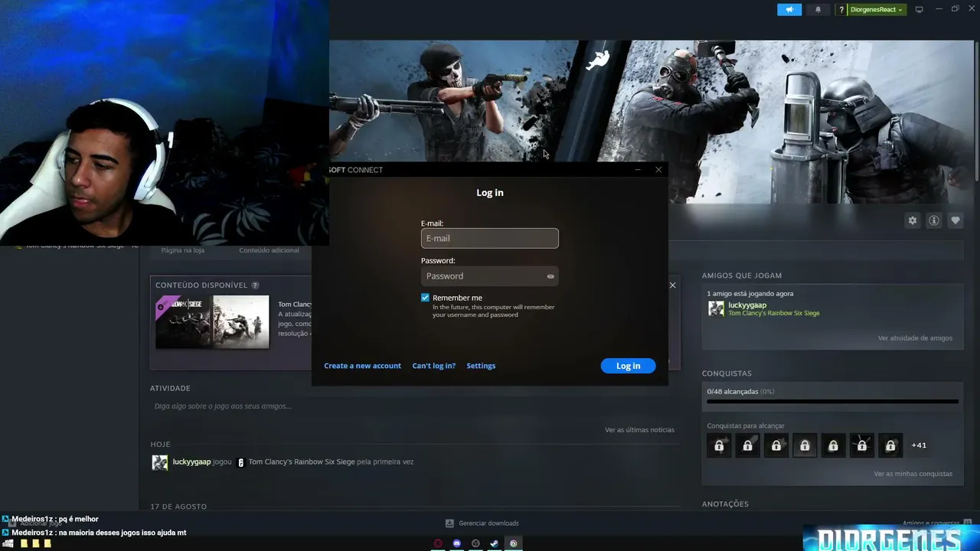The image size is (980, 551).
Task: Open fourth locked achievement icon
Action: point(805,445)
